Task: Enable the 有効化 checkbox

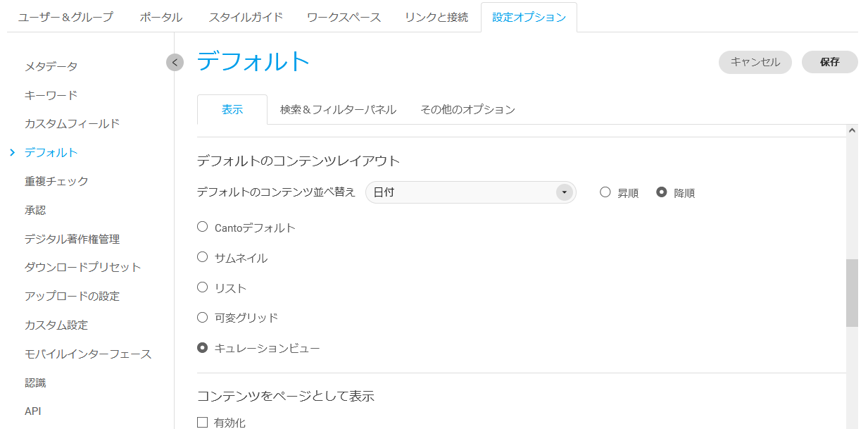Action: pos(203,423)
